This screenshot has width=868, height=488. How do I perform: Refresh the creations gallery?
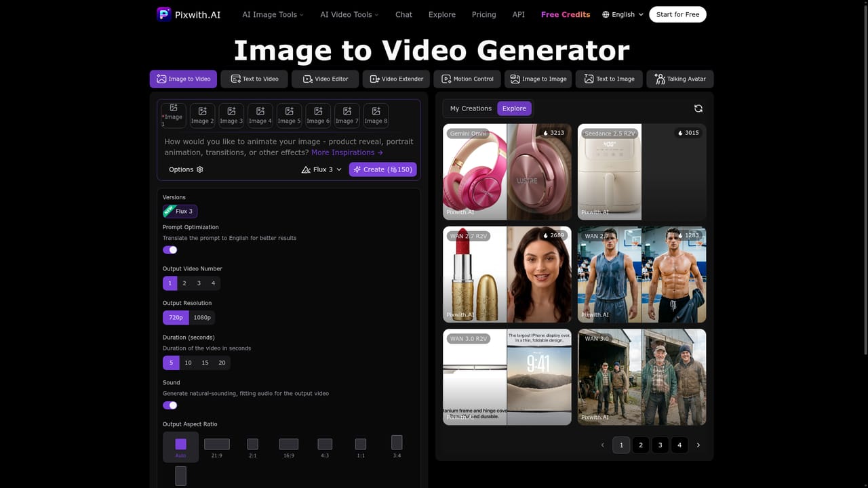coord(698,108)
